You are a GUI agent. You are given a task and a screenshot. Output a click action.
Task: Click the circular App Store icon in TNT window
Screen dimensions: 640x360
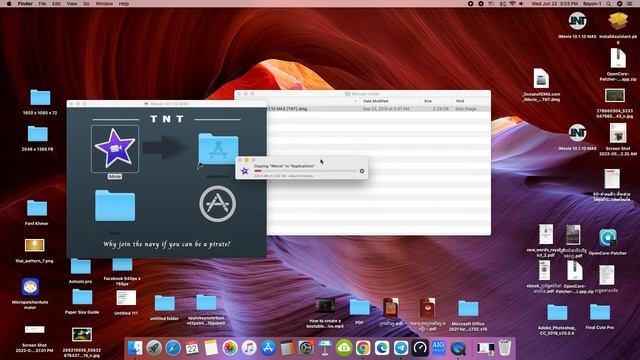[217, 204]
